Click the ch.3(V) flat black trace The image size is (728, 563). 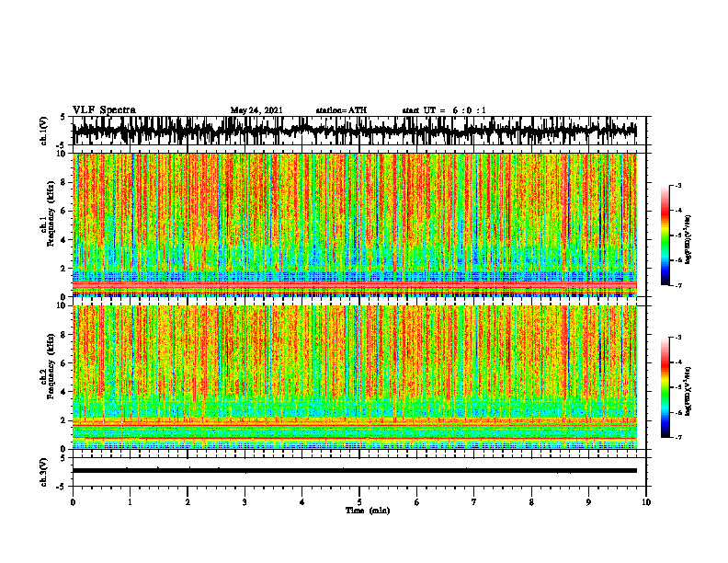pos(355,471)
